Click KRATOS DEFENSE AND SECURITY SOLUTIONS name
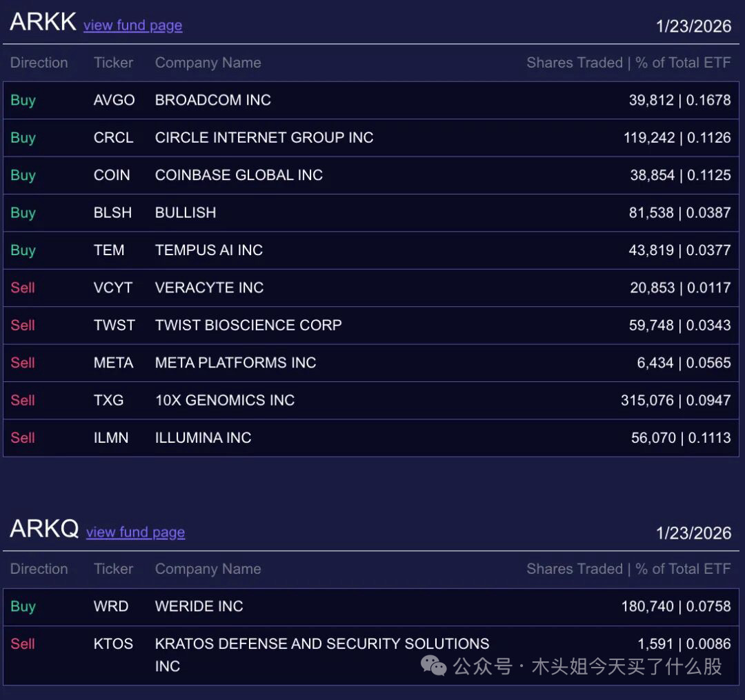Viewport: 745px width, 700px height. coord(322,655)
